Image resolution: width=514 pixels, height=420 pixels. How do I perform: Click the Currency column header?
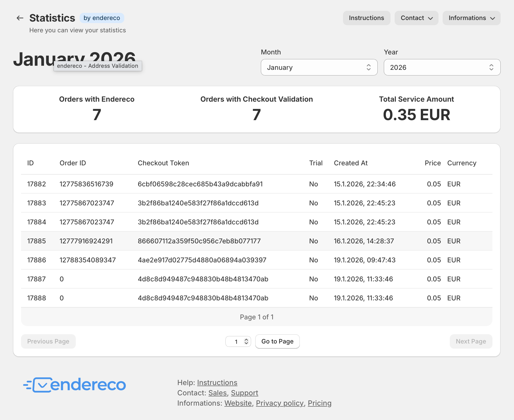tap(462, 163)
